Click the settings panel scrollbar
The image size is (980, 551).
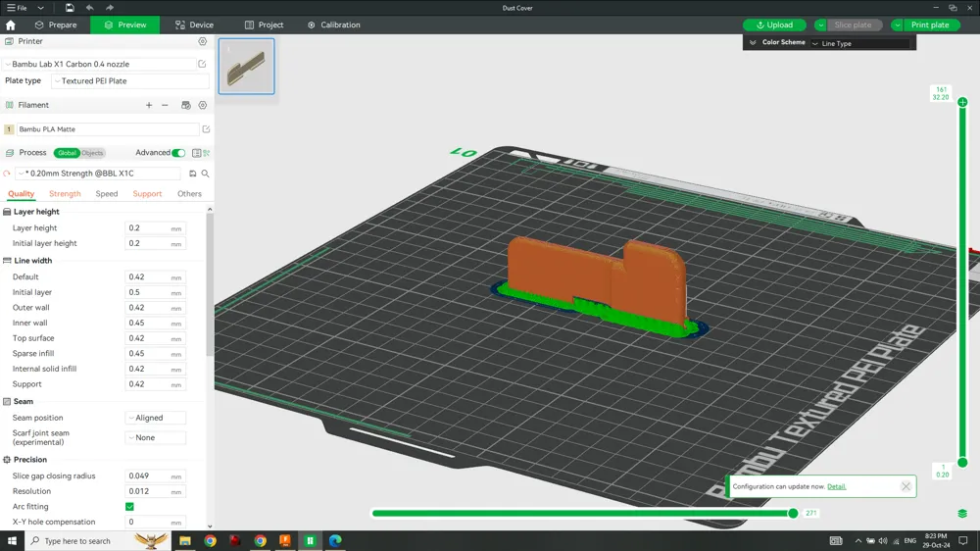(x=210, y=284)
